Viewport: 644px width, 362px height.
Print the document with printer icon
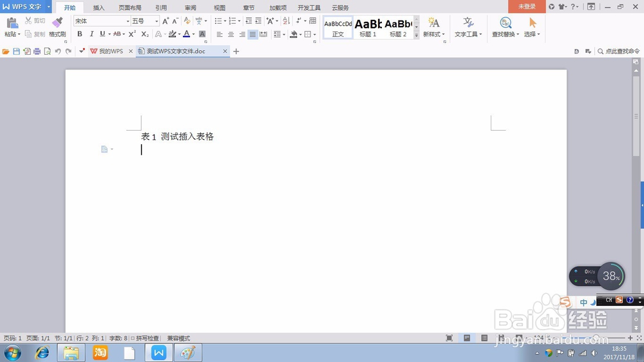pyautogui.click(x=37, y=52)
